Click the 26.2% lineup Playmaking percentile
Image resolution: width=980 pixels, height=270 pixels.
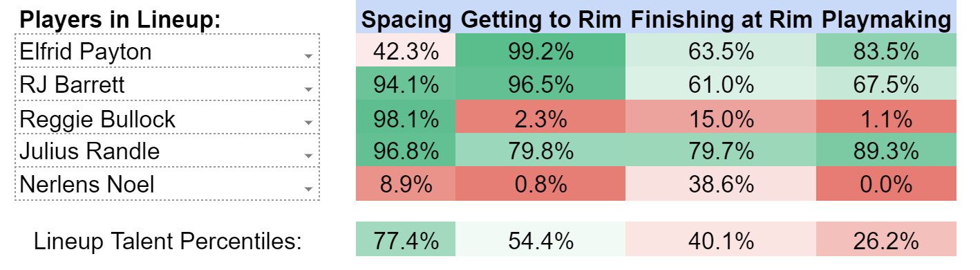[887, 240]
